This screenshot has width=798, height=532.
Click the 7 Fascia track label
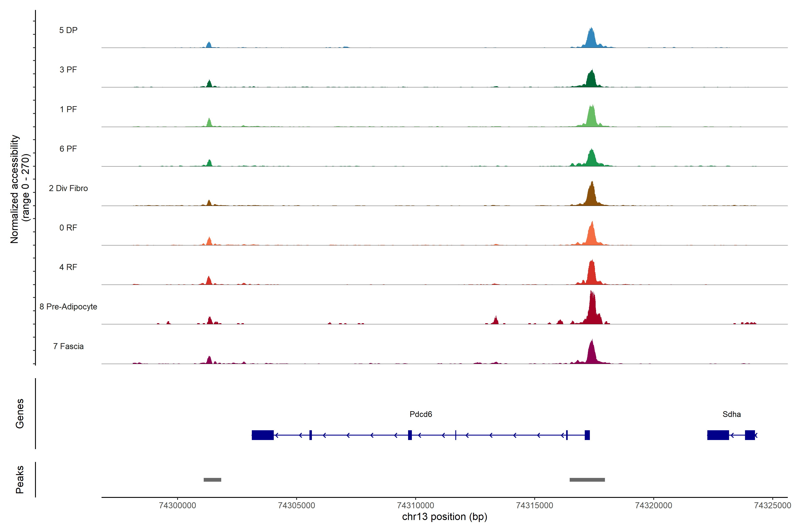(x=68, y=346)
